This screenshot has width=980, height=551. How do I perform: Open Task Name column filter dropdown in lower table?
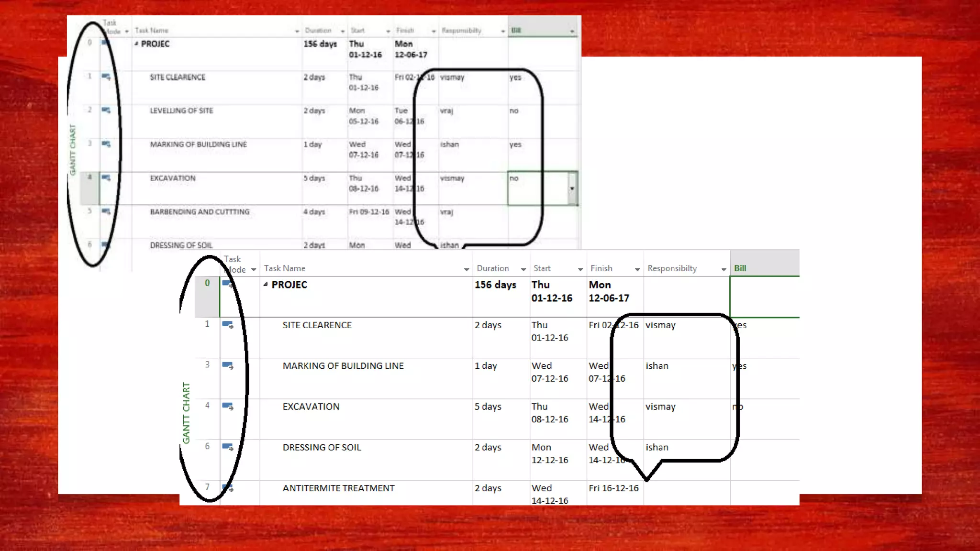[x=467, y=270]
